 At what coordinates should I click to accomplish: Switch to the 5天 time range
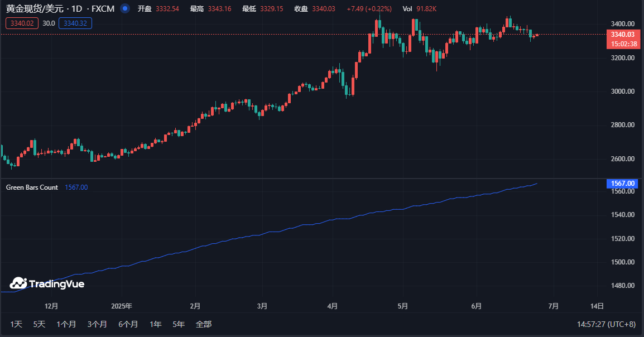click(39, 324)
